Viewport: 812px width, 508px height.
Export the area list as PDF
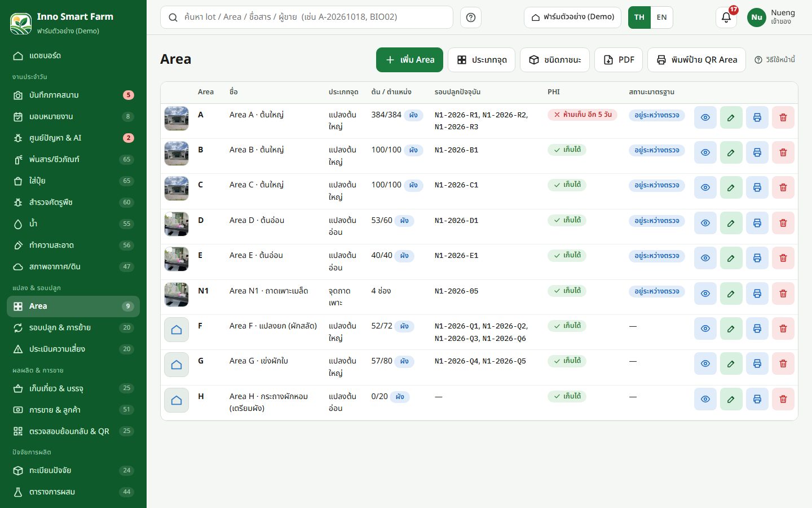tap(619, 60)
